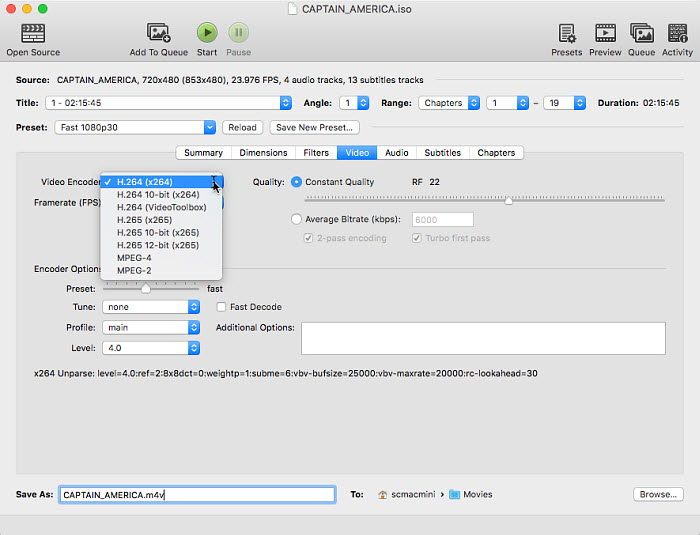The height and width of the screenshot is (535, 700).
Task: Start encoding with green play button
Action: click(207, 33)
